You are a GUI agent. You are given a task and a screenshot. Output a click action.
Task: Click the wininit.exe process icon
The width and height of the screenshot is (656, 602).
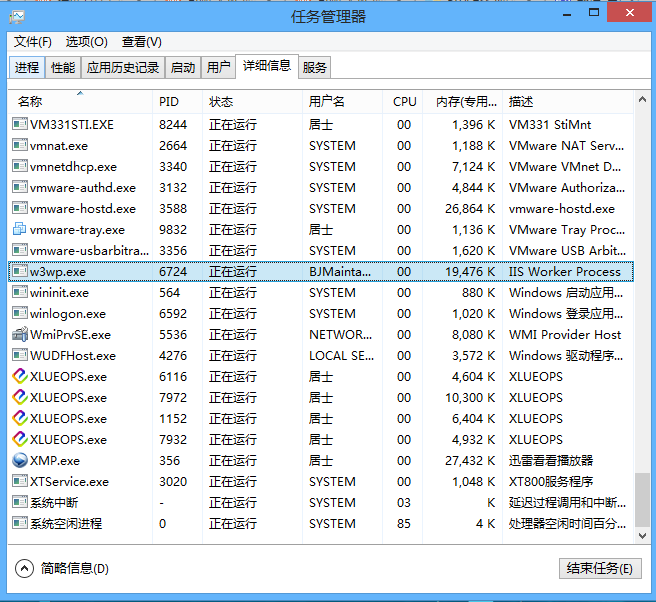(x=20, y=292)
